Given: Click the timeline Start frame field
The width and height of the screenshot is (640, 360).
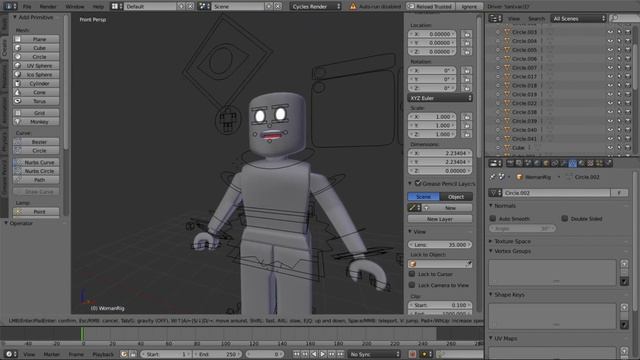Looking at the screenshot, I should 166,354.
